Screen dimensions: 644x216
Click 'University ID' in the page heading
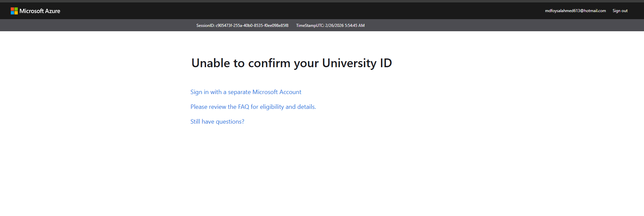coord(357,63)
